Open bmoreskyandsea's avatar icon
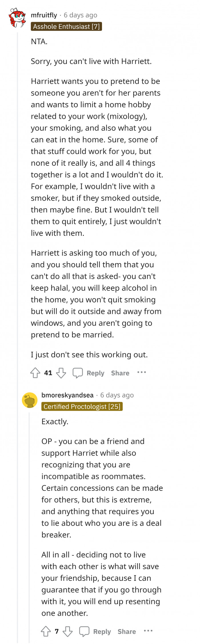 (x=30, y=400)
